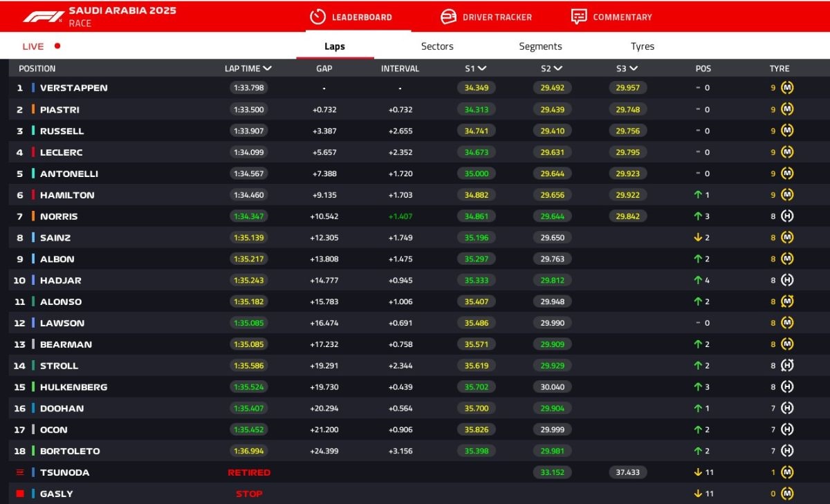Open Driver Tracker helmet icon
The image size is (830, 504).
coord(449,17)
